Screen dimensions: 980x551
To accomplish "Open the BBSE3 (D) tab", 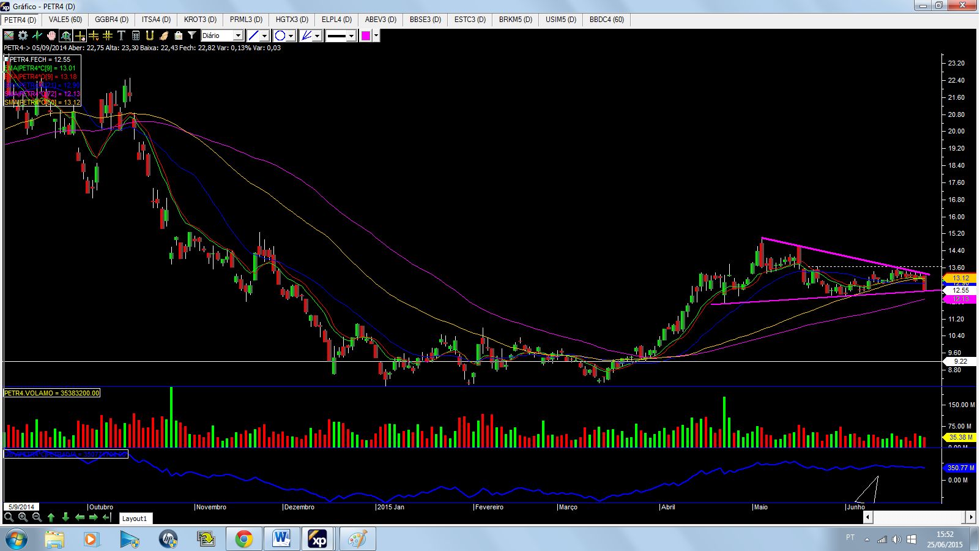I will (x=425, y=20).
